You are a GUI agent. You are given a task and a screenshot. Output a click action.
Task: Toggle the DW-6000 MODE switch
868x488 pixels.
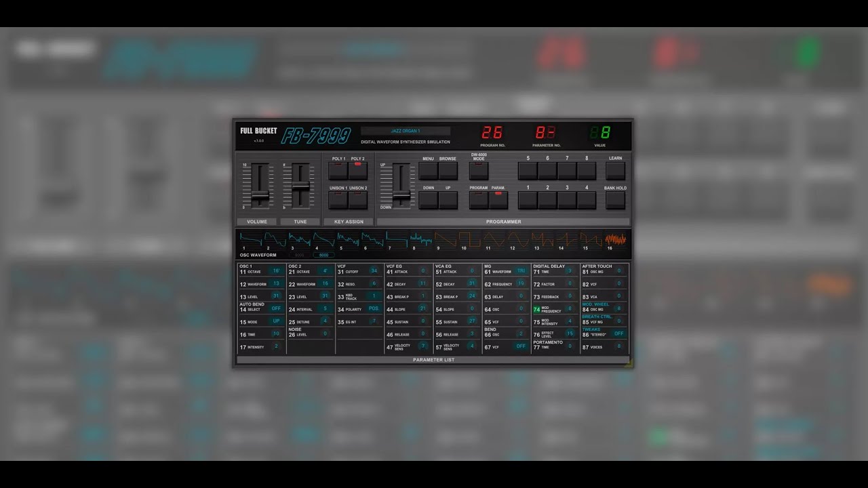point(479,170)
